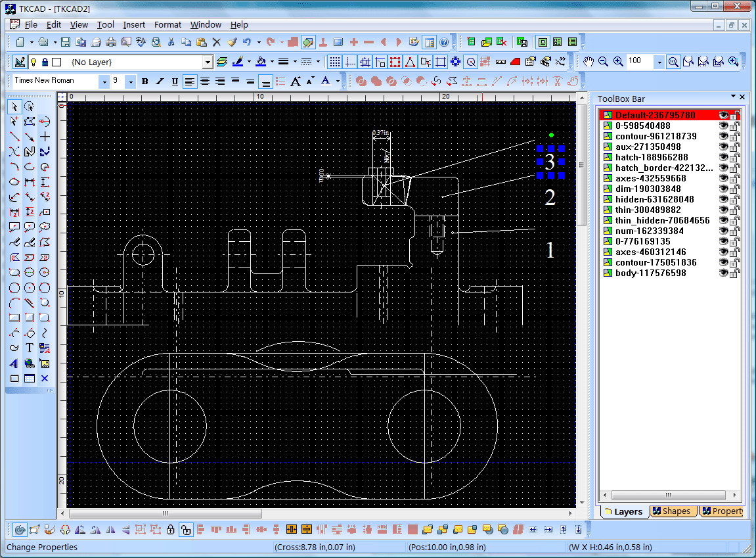Open the zoom percentage dropdown
Viewport: 756px width, 558px height.
click(659, 62)
